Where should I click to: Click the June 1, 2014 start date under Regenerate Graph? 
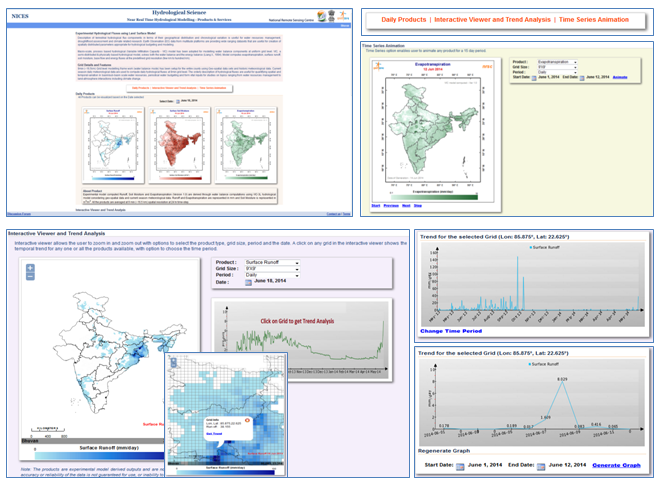pos(485,465)
